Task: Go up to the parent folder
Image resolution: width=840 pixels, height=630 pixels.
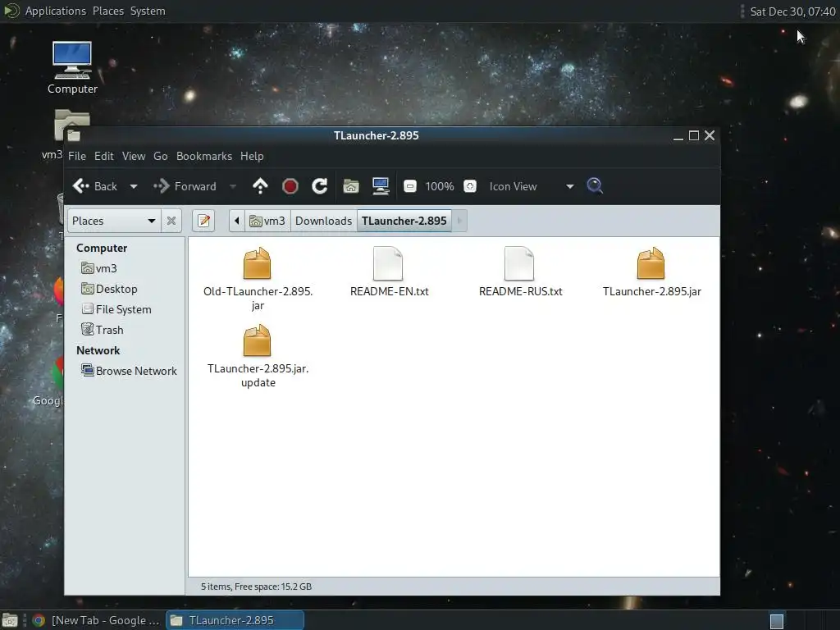Action: pos(260,186)
